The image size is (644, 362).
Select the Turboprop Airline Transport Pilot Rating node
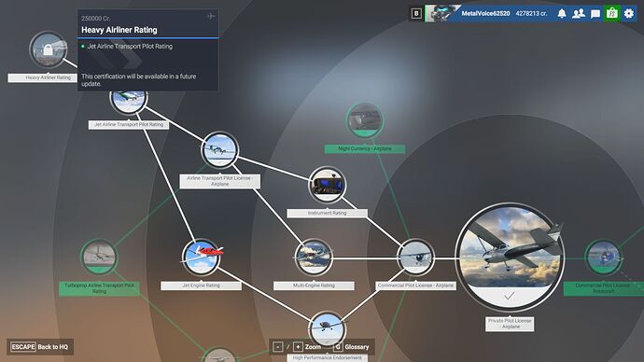(x=99, y=258)
